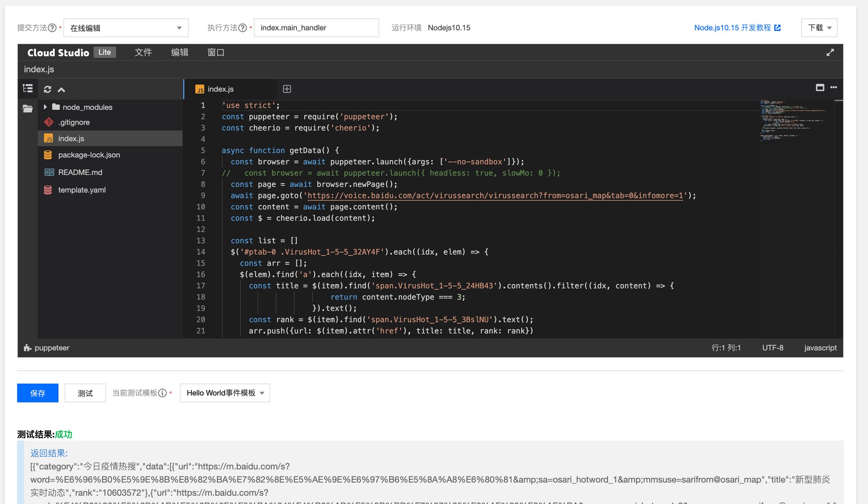Click the 当前测试模板 info icon
Image resolution: width=868 pixels, height=504 pixels.
point(162,393)
